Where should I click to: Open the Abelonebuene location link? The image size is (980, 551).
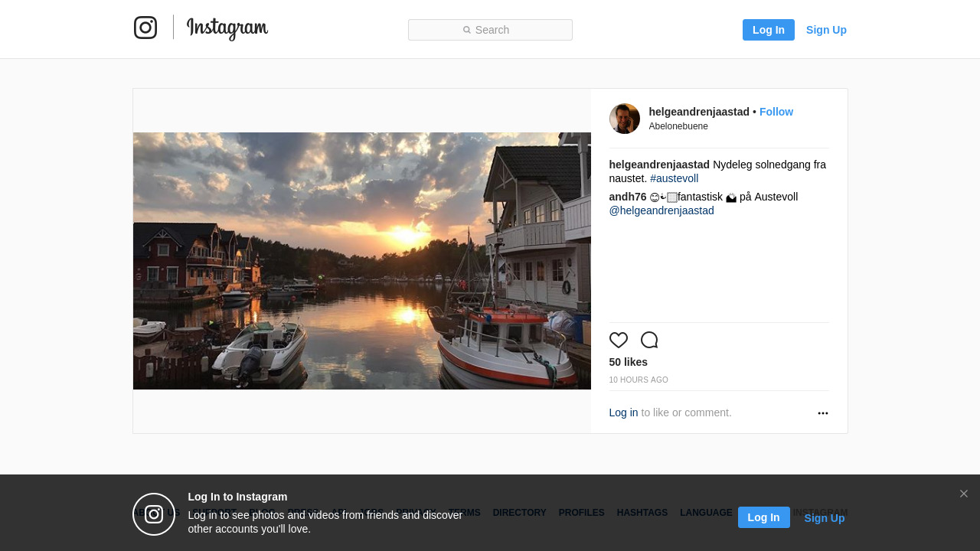678,126
